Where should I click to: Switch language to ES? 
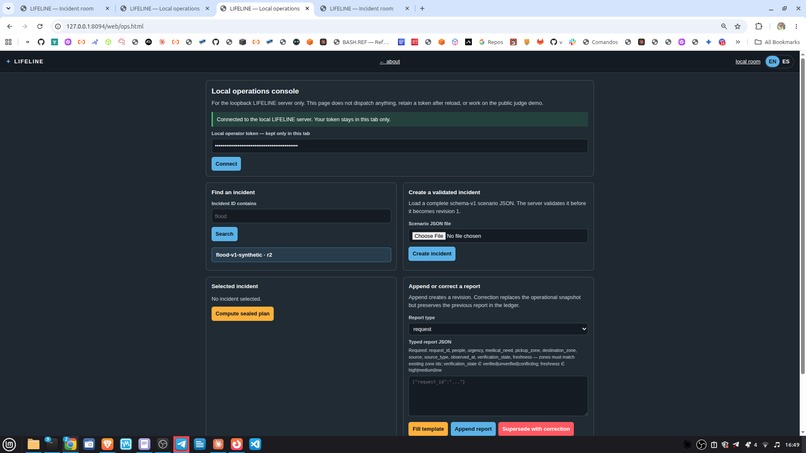tap(785, 62)
